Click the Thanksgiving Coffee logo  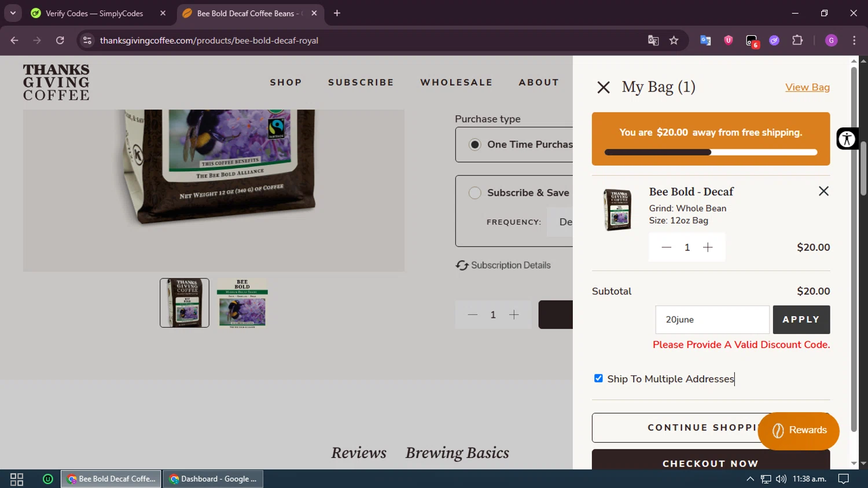[56, 82]
